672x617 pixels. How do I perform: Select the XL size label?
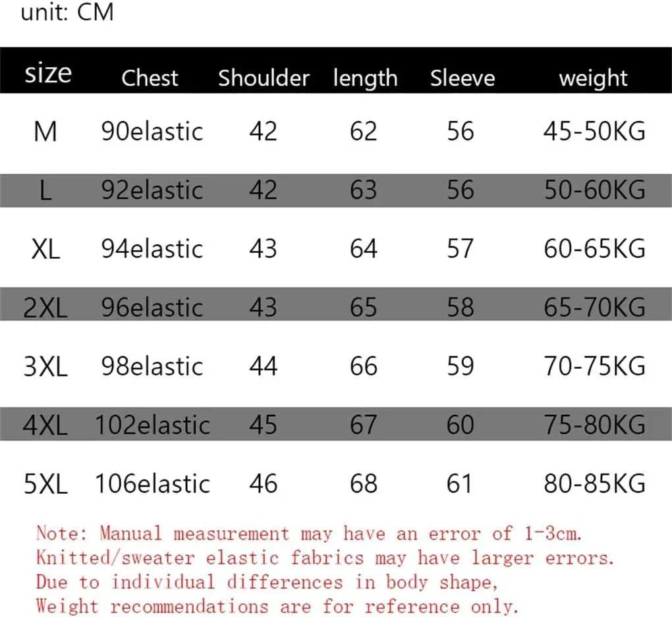(45, 249)
